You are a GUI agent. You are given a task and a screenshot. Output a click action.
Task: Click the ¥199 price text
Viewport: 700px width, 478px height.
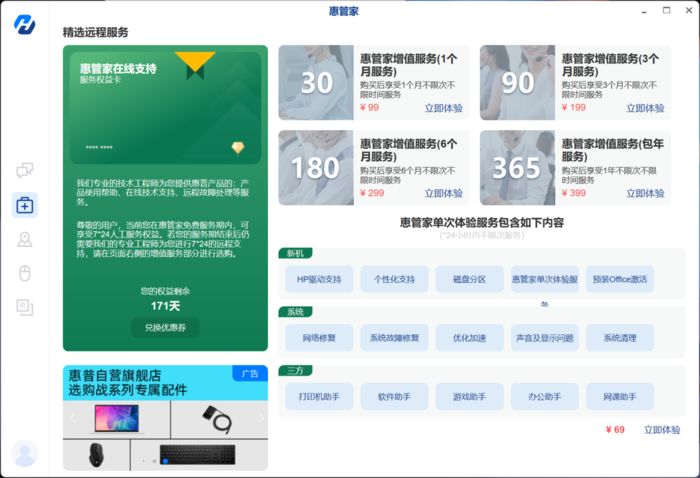pos(574,108)
